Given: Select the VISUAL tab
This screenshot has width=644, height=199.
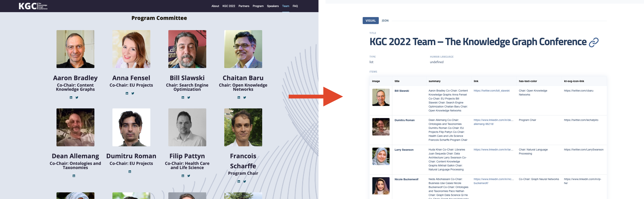Looking at the screenshot, I should (370, 20).
